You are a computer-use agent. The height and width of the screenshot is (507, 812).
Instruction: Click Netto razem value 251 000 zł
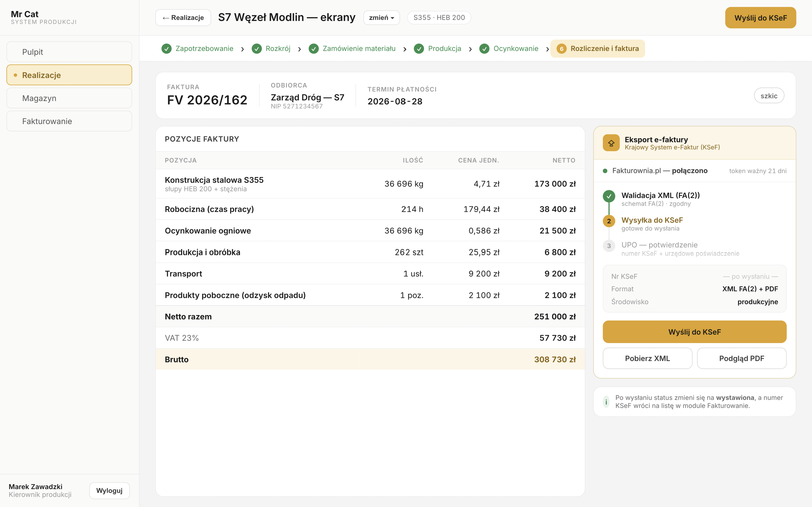555,317
